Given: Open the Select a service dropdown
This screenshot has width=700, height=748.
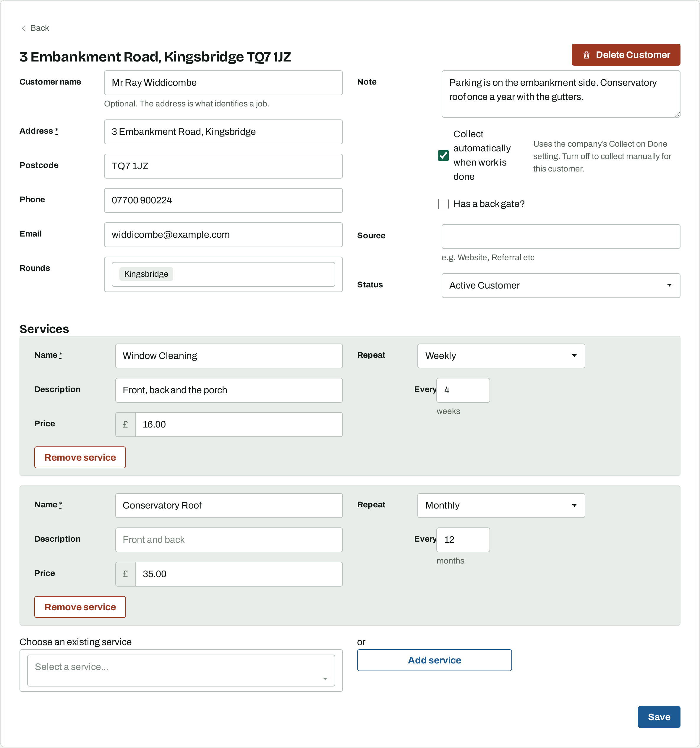Looking at the screenshot, I should pyautogui.click(x=181, y=670).
